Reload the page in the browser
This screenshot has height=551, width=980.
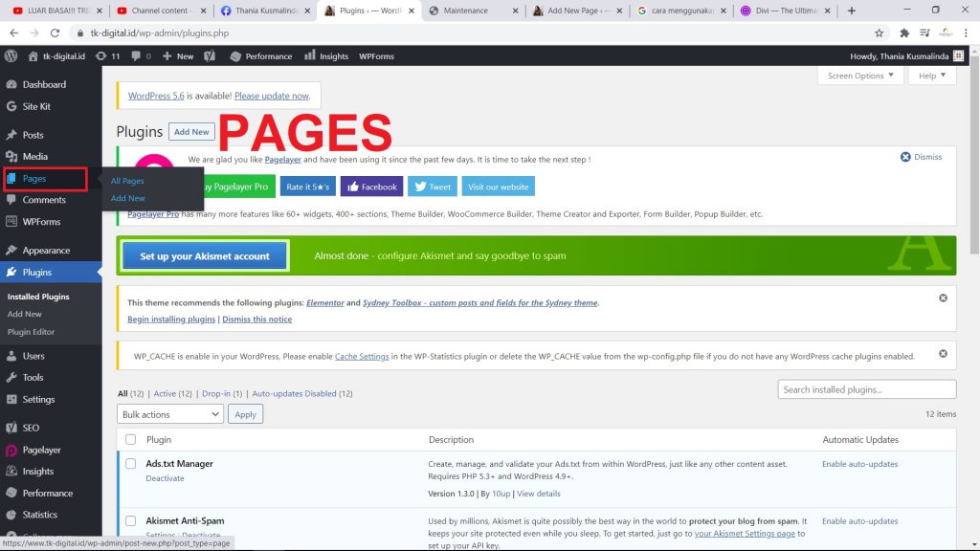coord(55,33)
